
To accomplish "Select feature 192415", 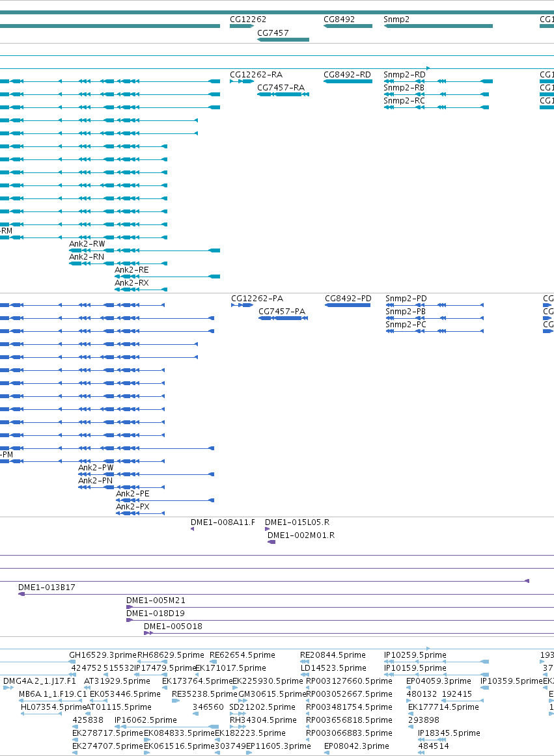I will [457, 694].
